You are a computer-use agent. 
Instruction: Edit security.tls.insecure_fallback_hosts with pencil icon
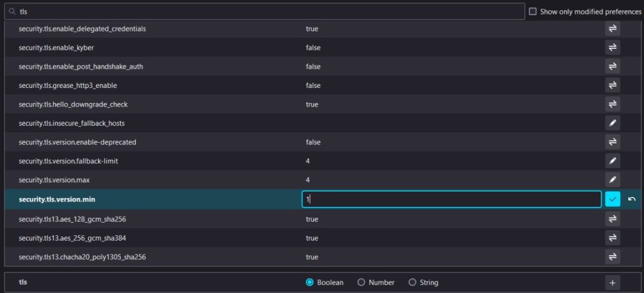pyautogui.click(x=612, y=123)
